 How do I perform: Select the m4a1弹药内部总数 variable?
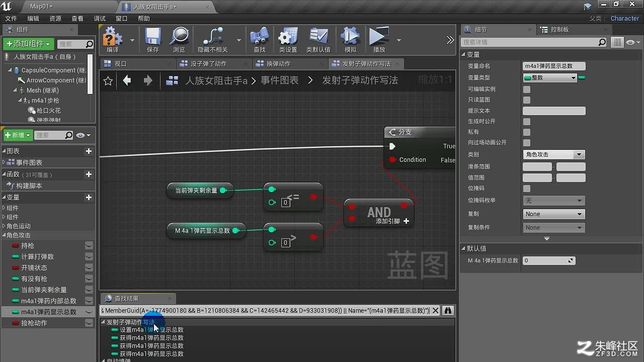coord(49,301)
